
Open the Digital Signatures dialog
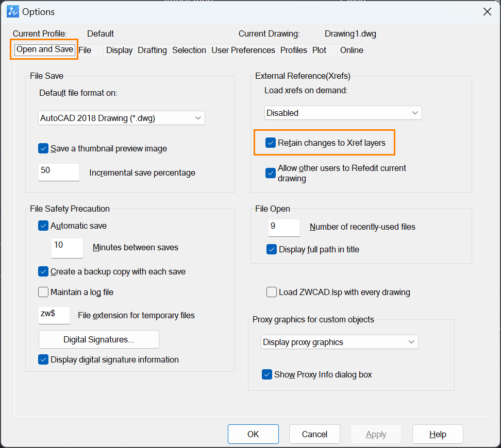(x=99, y=339)
